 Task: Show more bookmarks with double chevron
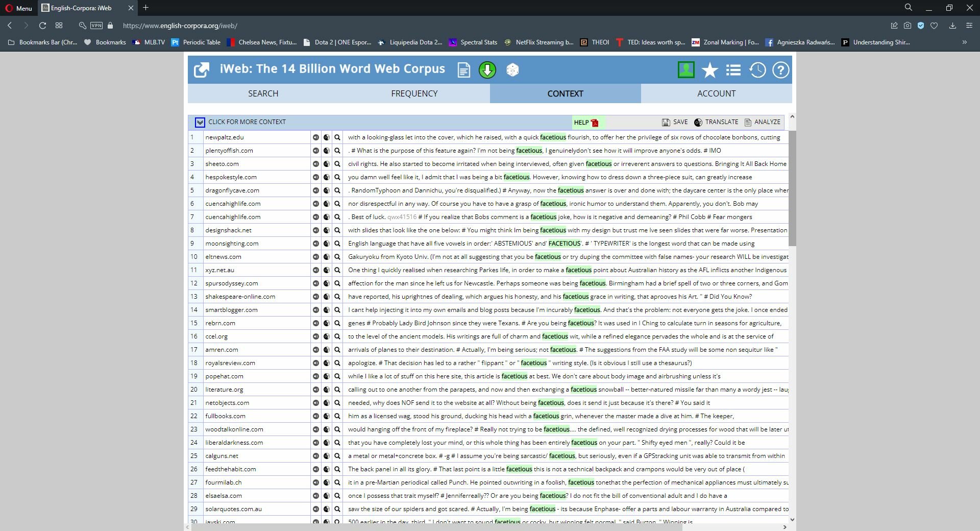click(x=965, y=42)
